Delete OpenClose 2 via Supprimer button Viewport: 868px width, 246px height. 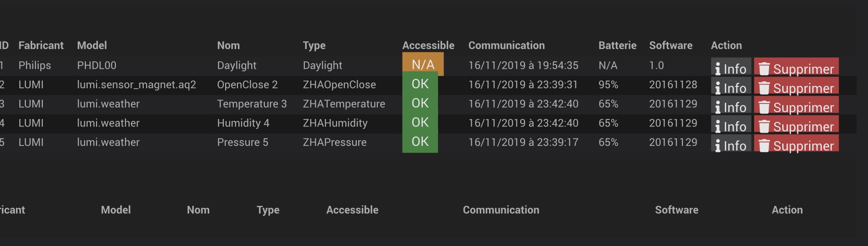pyautogui.click(x=796, y=87)
